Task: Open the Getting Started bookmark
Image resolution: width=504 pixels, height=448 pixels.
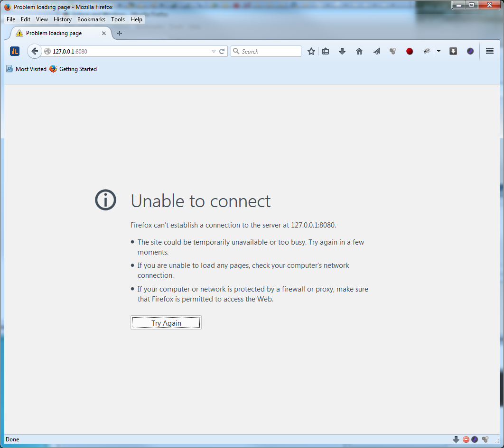Action: [73, 69]
